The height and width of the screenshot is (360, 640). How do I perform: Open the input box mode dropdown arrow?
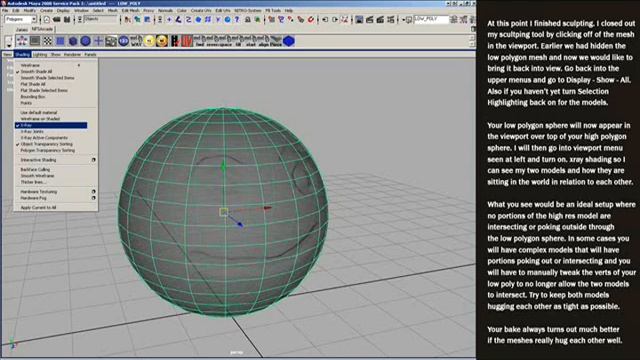pos(404,20)
